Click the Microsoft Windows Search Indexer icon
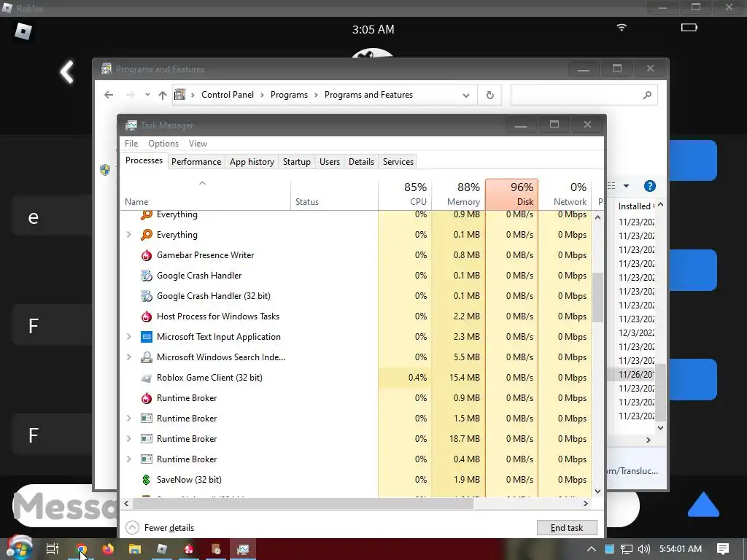 [x=146, y=357]
